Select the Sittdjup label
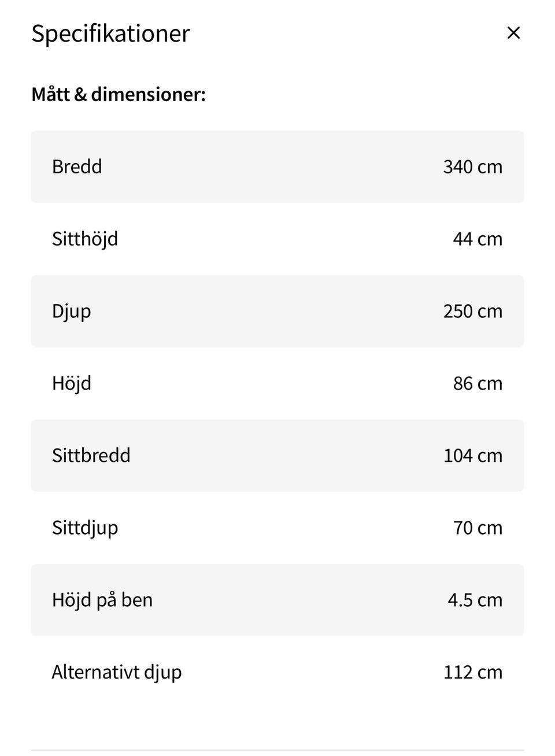555x756 pixels. point(85,528)
